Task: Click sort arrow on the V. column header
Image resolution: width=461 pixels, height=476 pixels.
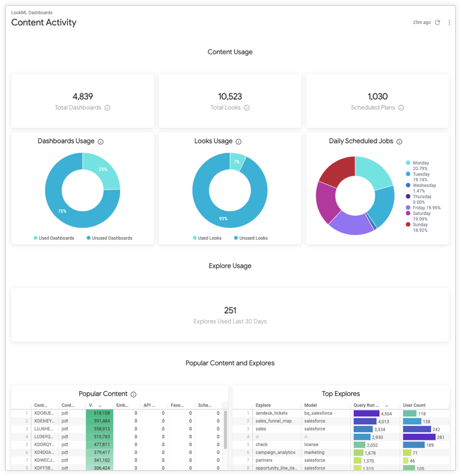Action: click(x=100, y=405)
